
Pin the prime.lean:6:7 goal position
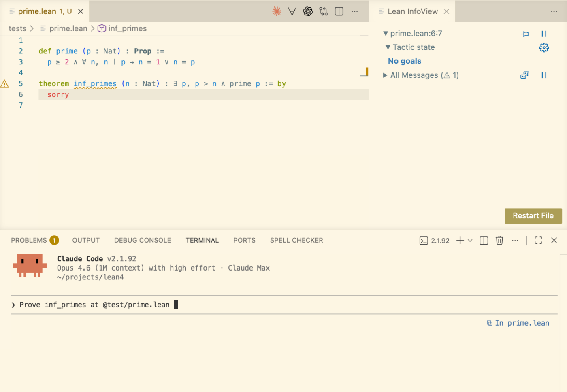(x=525, y=34)
